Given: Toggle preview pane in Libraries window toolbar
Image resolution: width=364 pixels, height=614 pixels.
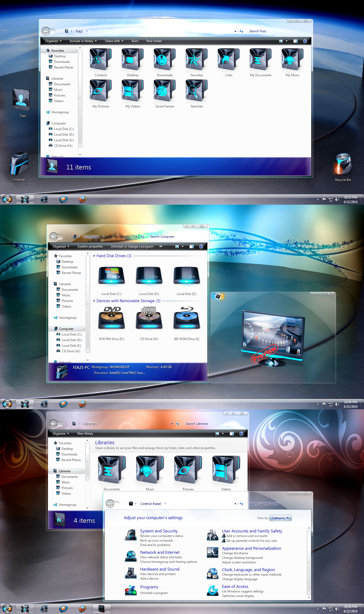Looking at the screenshot, I should click(x=232, y=434).
